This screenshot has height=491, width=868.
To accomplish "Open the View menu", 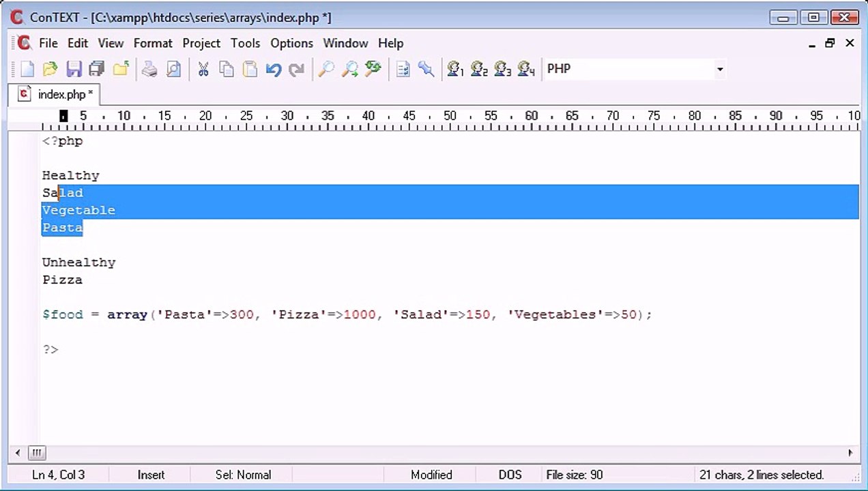I will [x=111, y=43].
